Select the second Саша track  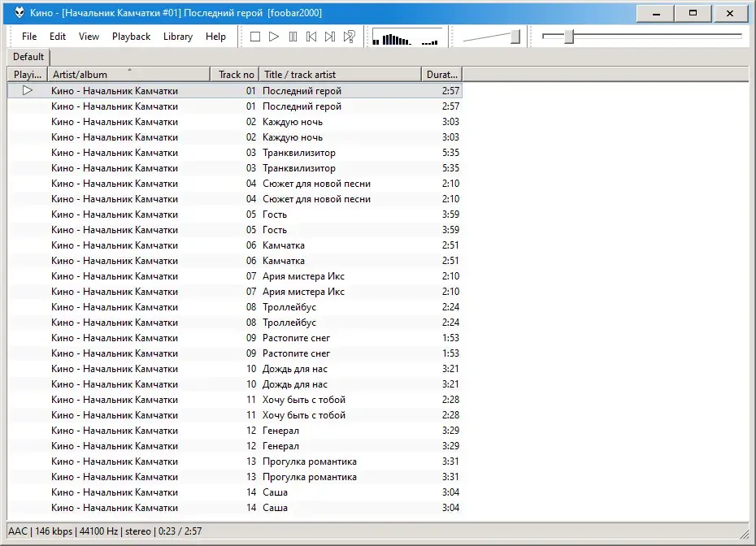(x=235, y=507)
